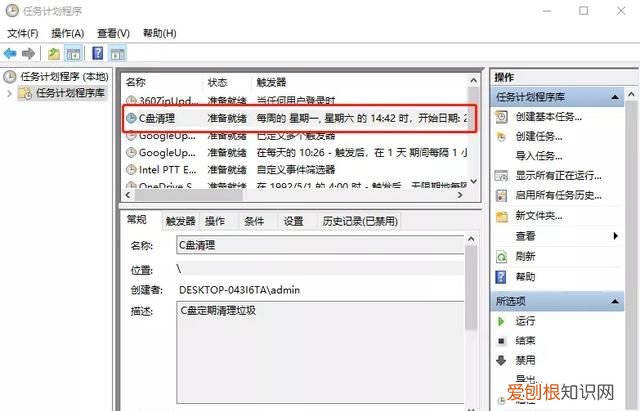This screenshot has height=411, width=640.
Task: Expand the 任务计划程序库 tree node
Action: pos(9,93)
